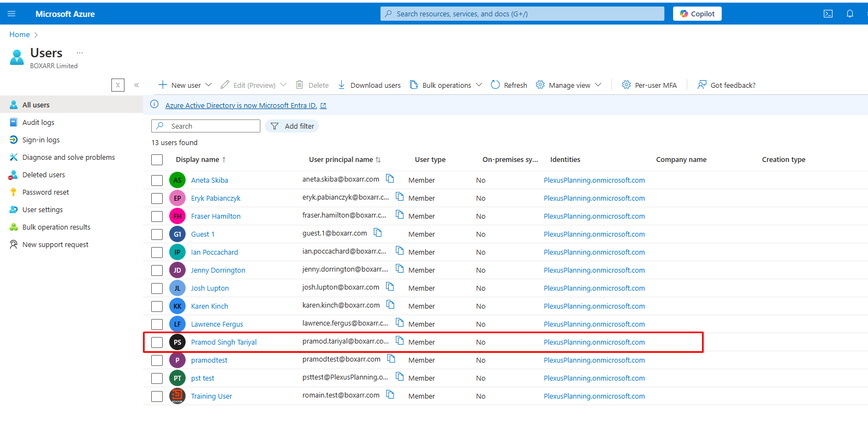Copy Jenny Dorrington's principal name
Viewport: 868px width, 421px height.
(400, 268)
